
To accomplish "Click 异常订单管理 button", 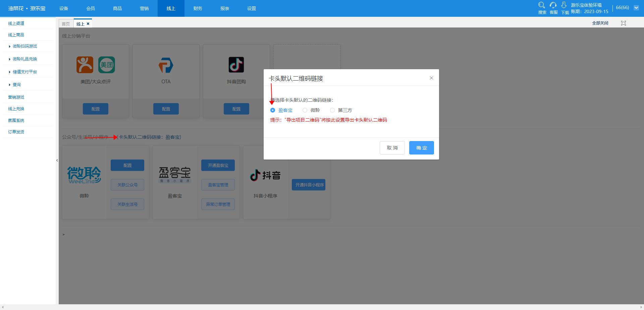I will 218,204.
